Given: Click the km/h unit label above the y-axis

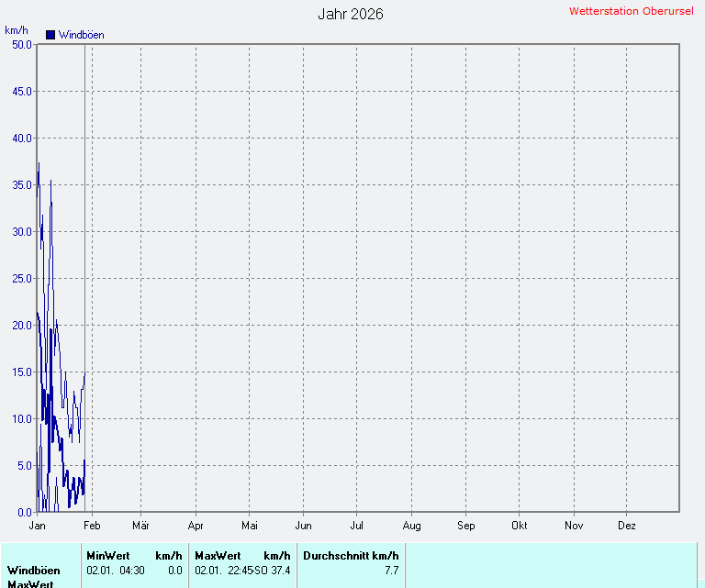Looking at the screenshot, I should click(17, 30).
